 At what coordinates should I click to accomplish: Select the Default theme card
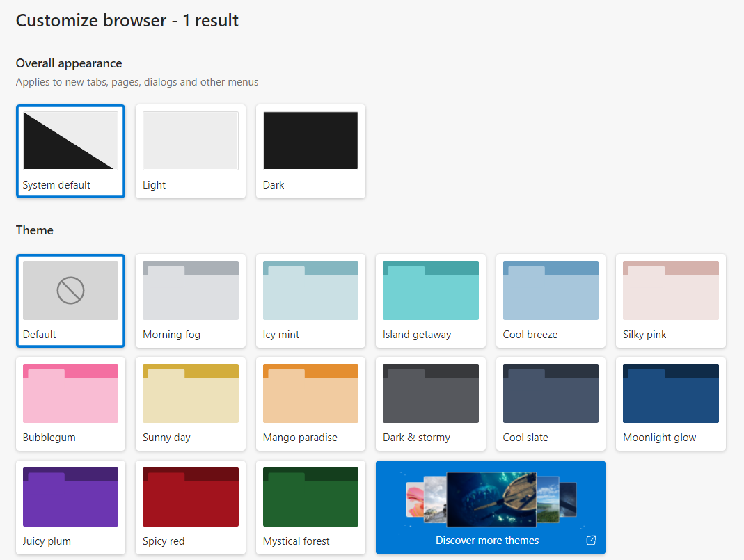pyautogui.click(x=71, y=301)
